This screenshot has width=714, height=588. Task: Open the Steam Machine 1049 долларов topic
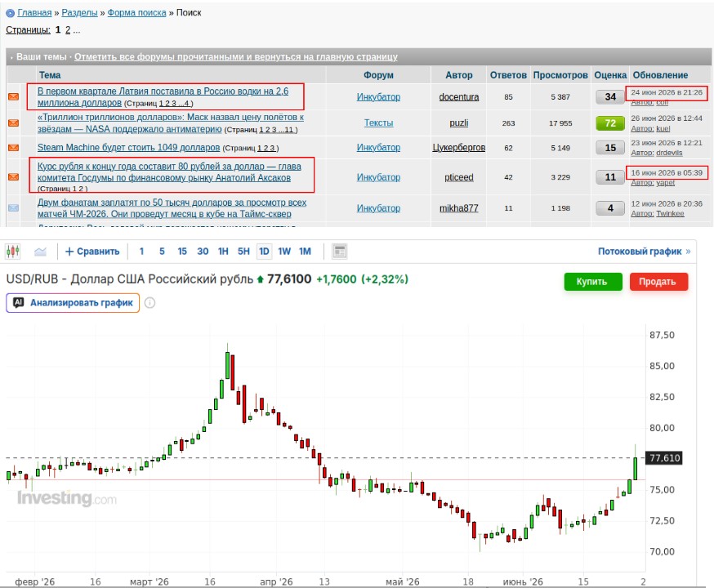coord(128,148)
